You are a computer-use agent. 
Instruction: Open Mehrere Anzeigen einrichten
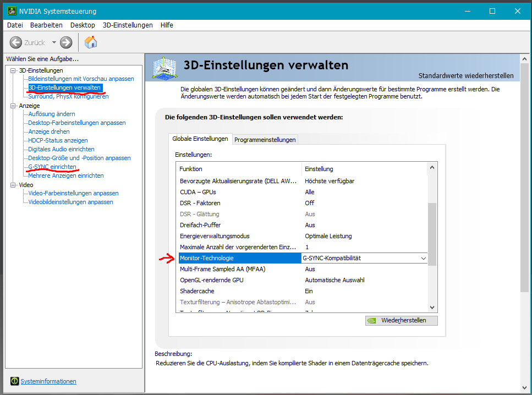click(x=66, y=176)
